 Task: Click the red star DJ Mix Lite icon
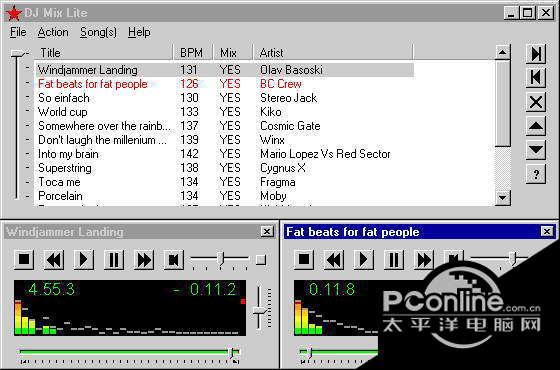click(14, 13)
